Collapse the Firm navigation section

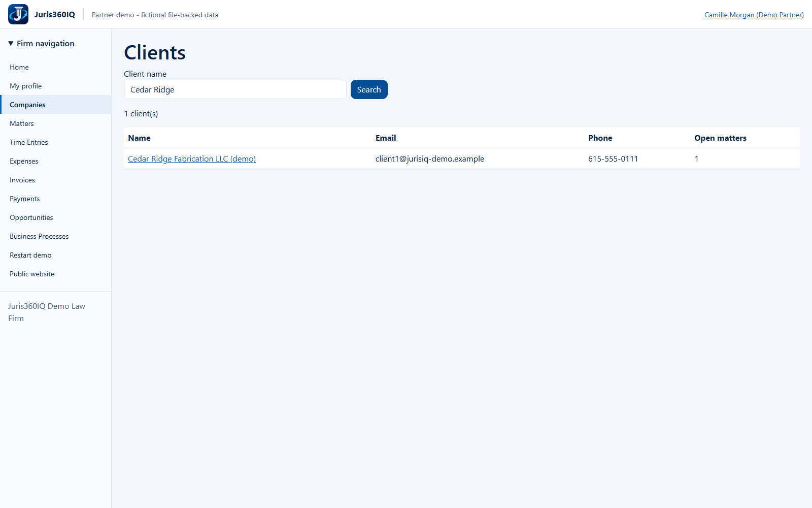click(x=42, y=44)
